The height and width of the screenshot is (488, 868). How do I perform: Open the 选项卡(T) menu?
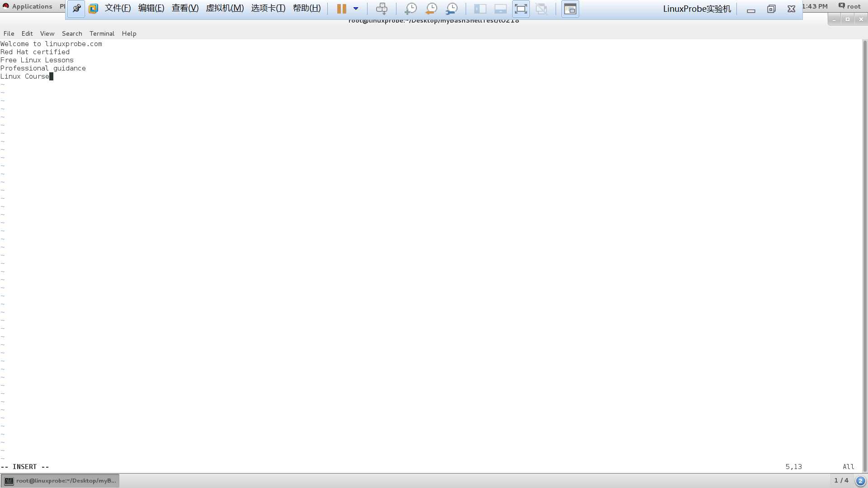269,8
